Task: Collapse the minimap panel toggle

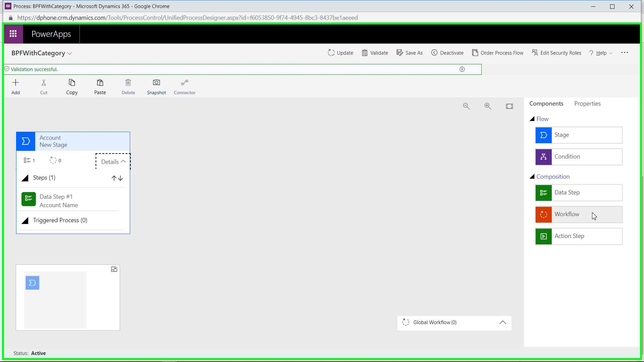Action: 114,269
